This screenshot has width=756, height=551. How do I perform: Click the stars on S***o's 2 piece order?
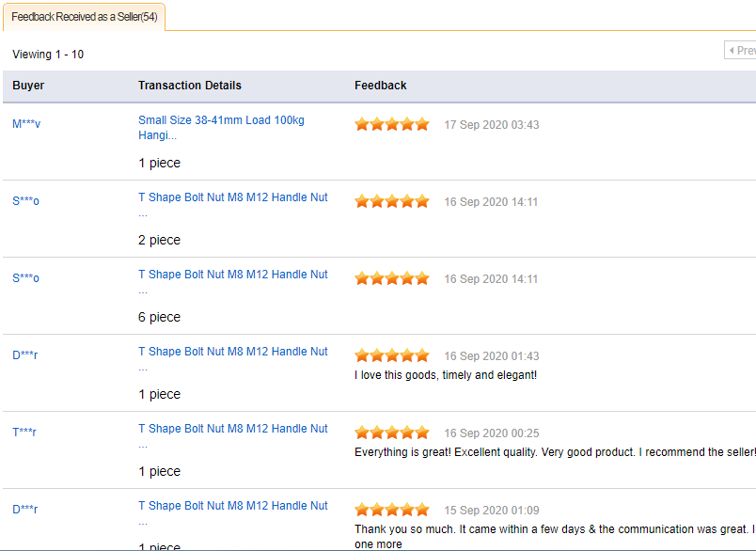coord(392,201)
